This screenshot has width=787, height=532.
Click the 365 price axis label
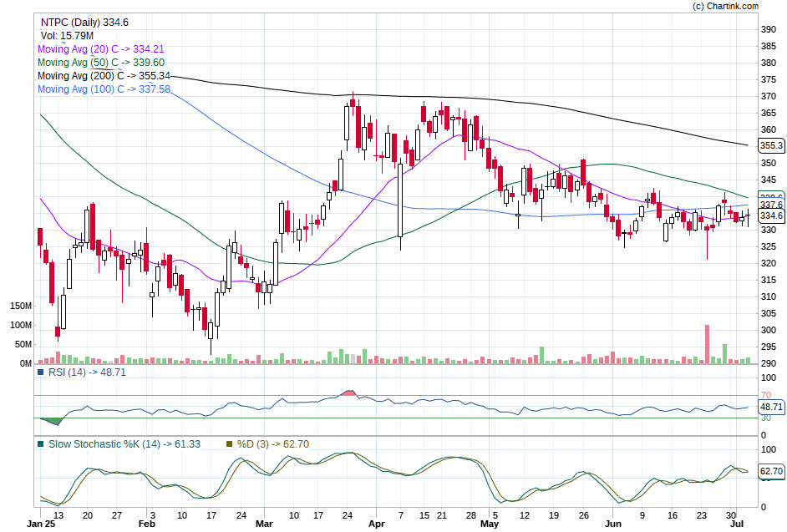pyautogui.click(x=769, y=114)
